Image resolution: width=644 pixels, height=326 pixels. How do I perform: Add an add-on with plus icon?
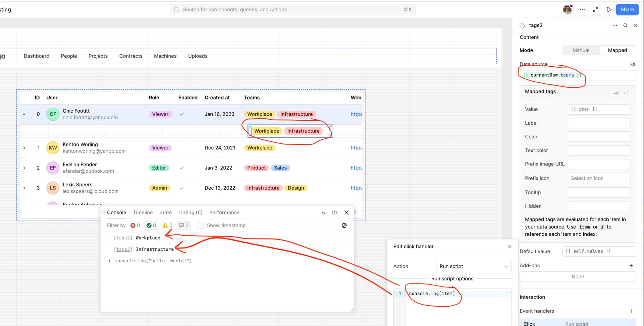(631, 265)
